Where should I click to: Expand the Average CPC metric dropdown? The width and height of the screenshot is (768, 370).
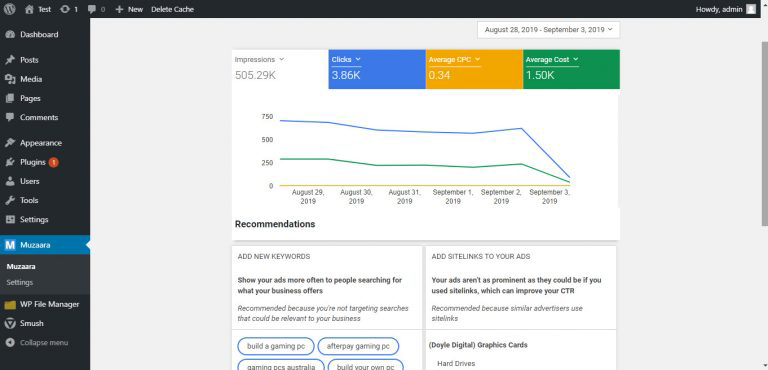click(478, 59)
